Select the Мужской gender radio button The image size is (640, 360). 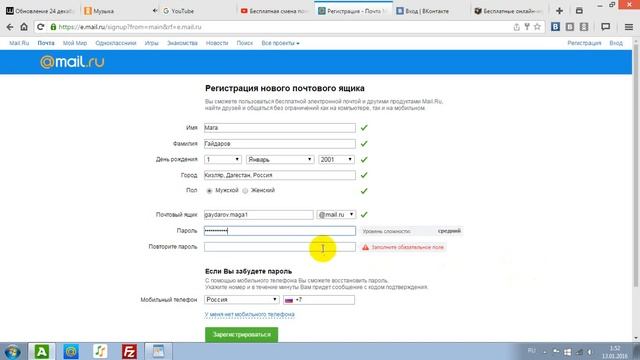209,191
